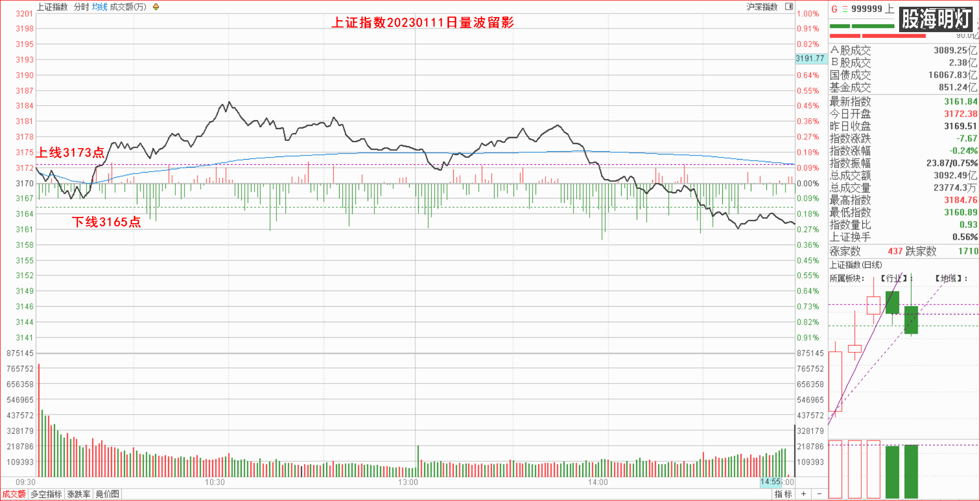Click the 指数量比 value 0.93
The height and width of the screenshot is (501, 980).
point(969,225)
